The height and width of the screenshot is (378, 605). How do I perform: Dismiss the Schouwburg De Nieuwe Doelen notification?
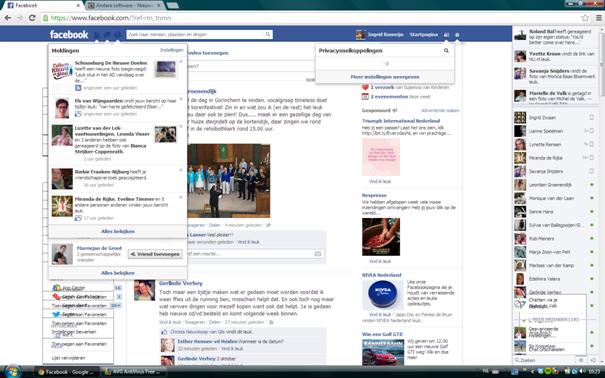click(181, 62)
